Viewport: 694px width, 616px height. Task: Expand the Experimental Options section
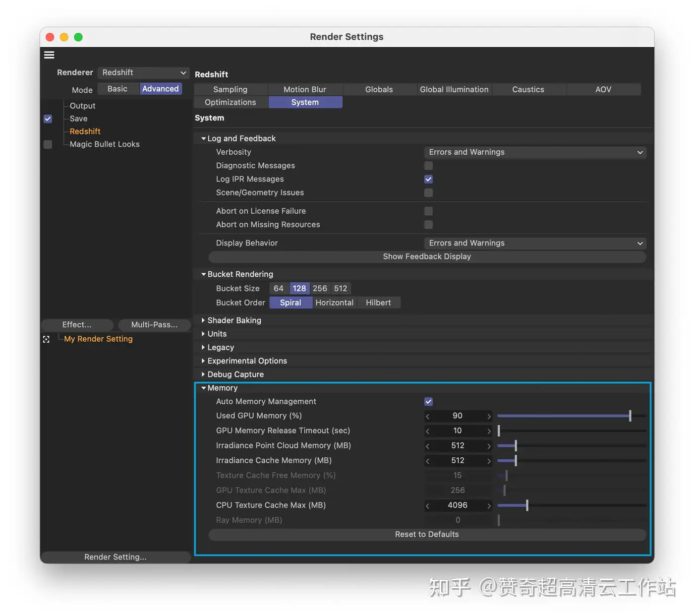(203, 361)
